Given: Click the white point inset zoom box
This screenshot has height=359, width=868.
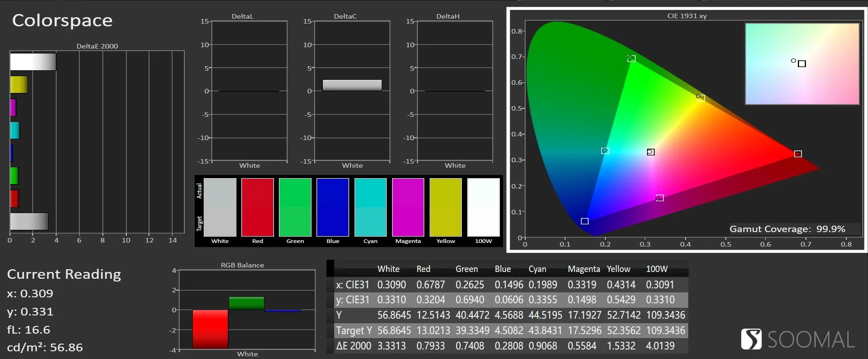Looking at the screenshot, I should [802, 64].
